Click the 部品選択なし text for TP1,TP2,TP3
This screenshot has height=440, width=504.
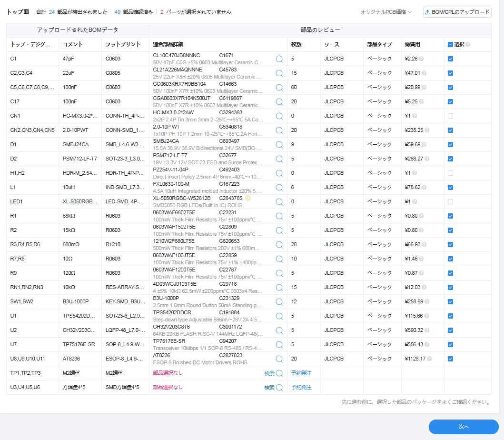168,373
